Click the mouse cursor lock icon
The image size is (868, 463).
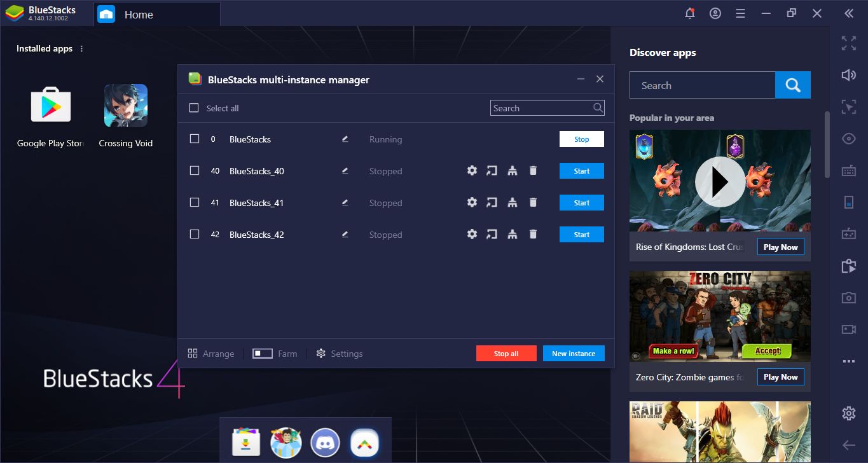click(849, 107)
